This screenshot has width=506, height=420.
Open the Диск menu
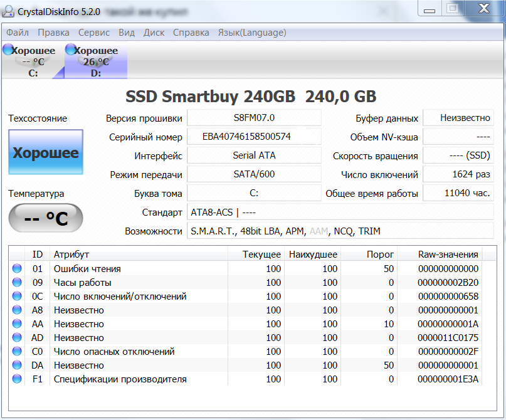coord(154,33)
